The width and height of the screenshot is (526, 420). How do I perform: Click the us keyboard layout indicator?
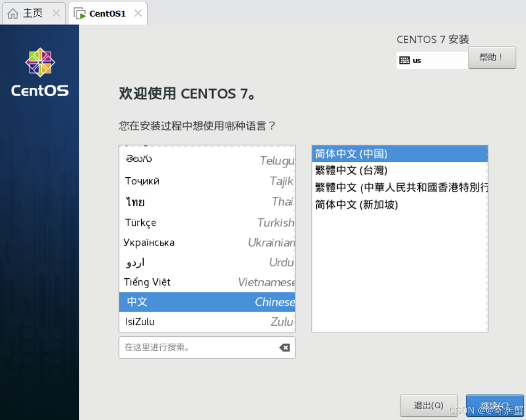pyautogui.click(x=432, y=60)
